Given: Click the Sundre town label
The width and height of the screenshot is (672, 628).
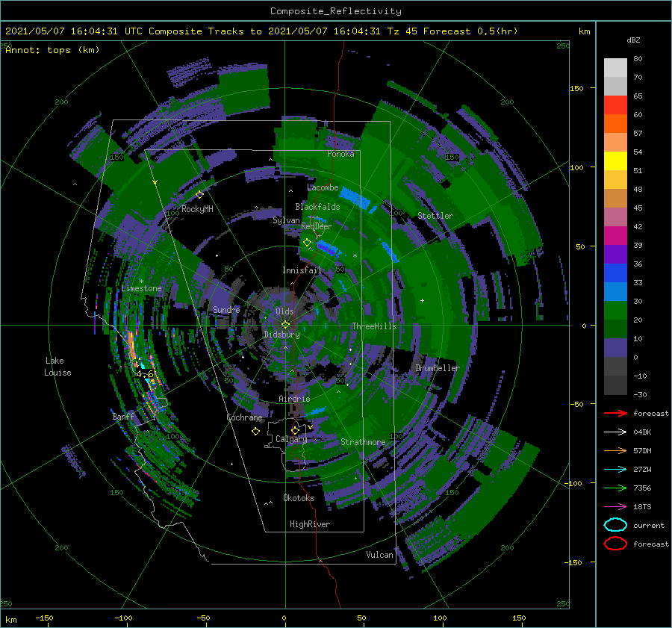Looking at the screenshot, I should tap(226, 309).
